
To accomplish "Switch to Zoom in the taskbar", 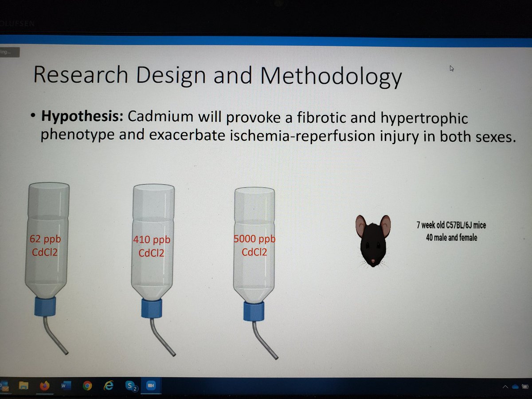I will coord(151,386).
